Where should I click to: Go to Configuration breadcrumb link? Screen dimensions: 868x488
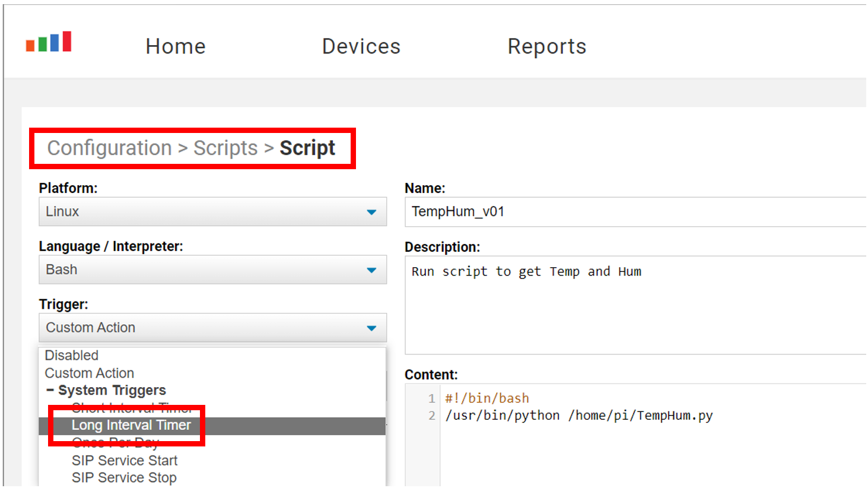[110, 148]
